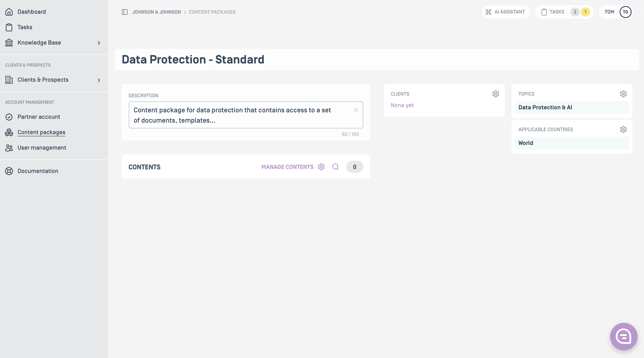Click the Clients & Prospects office icon

coord(9,80)
